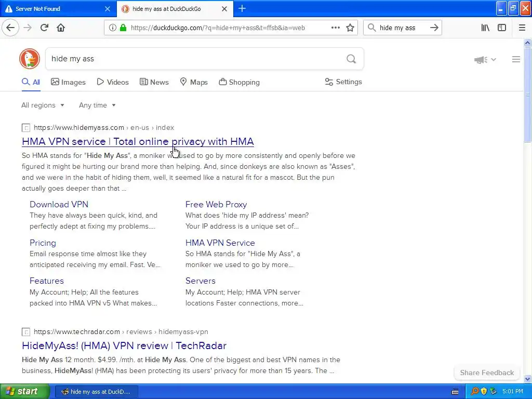Click the security shield tray icon
The image size is (532, 399).
click(484, 391)
